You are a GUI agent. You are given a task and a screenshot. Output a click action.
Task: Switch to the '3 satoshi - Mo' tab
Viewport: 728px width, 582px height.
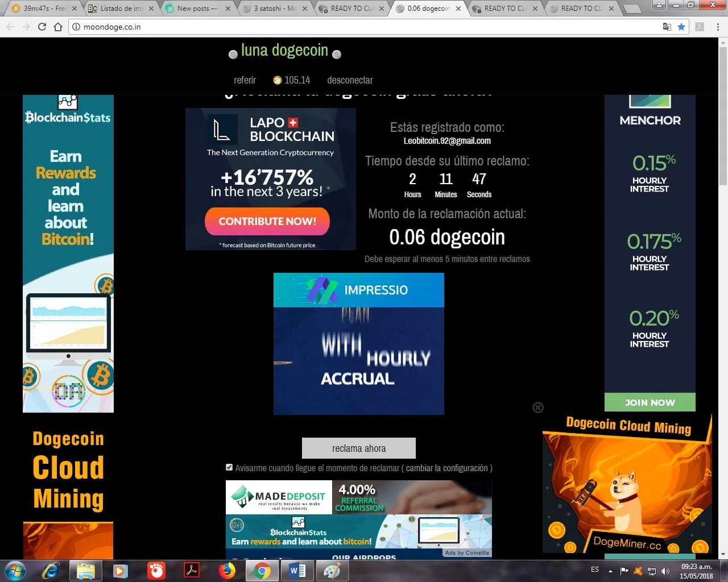(275, 9)
